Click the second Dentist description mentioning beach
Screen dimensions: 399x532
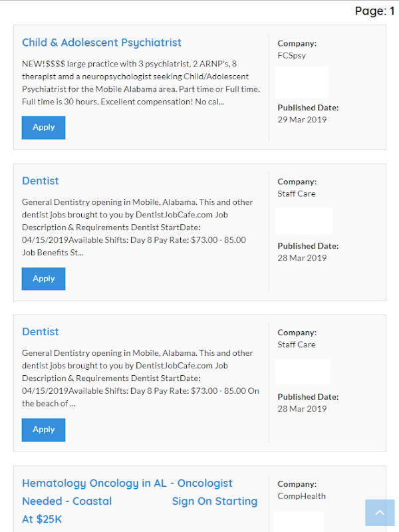coord(140,378)
